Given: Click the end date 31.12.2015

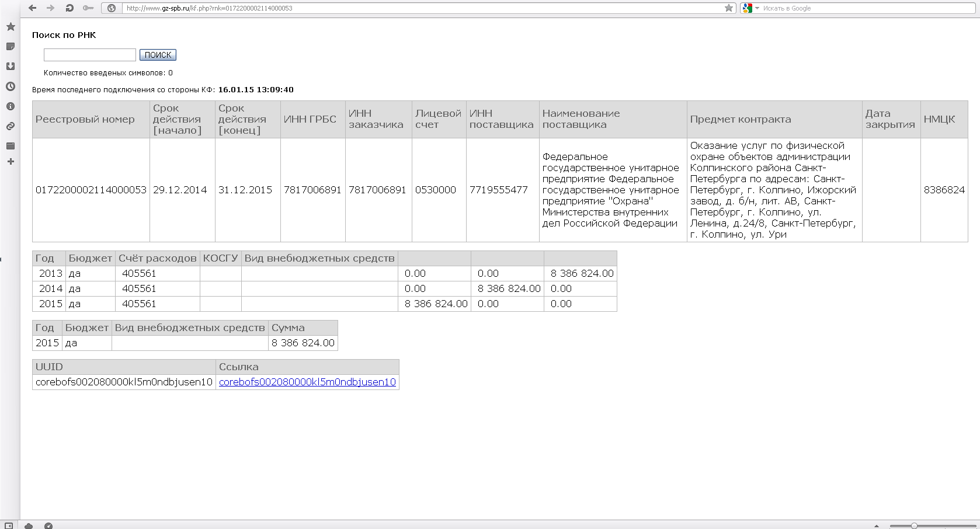Looking at the screenshot, I should 245,190.
